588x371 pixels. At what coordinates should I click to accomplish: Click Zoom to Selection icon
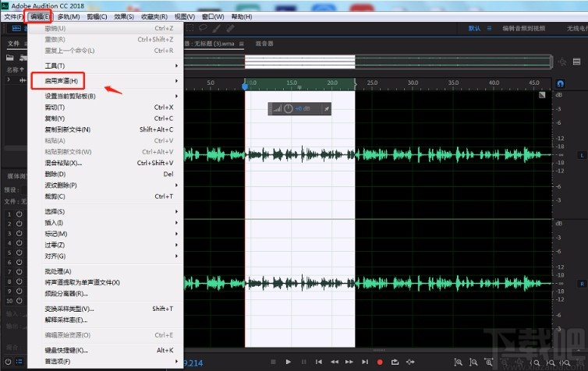[x=565, y=362]
